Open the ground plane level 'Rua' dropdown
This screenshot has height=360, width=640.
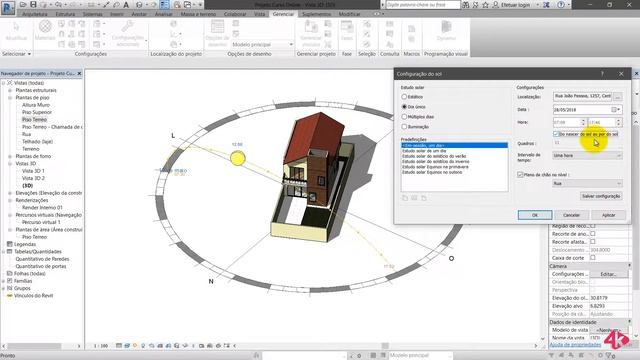[x=587, y=184]
